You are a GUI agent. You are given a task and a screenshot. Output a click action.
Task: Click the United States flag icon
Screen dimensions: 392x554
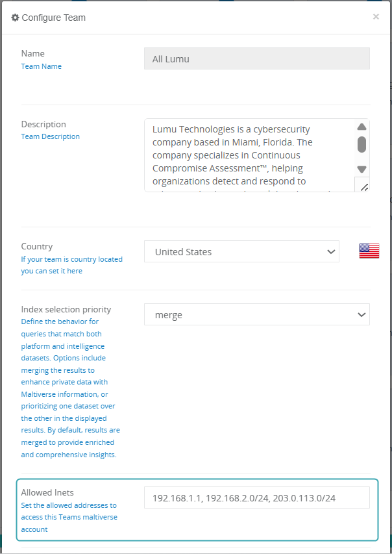(x=369, y=251)
